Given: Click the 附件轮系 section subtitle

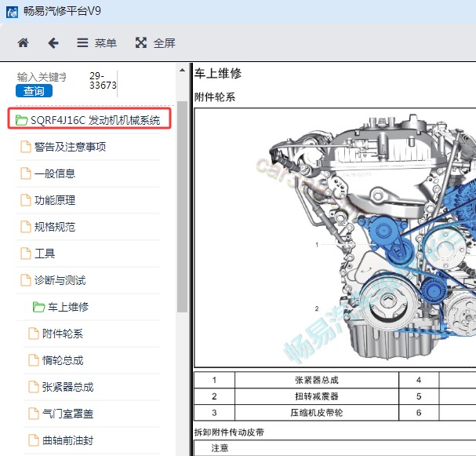Looking at the screenshot, I should [x=215, y=97].
